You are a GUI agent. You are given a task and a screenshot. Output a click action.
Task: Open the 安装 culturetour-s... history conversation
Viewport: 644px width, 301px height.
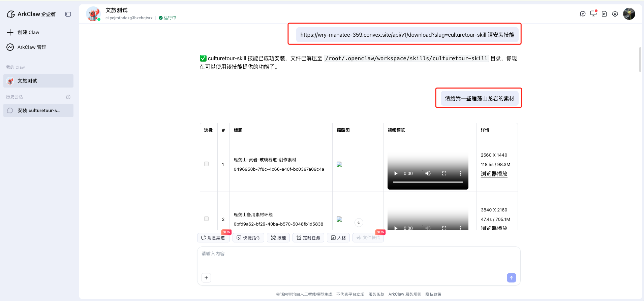38,110
